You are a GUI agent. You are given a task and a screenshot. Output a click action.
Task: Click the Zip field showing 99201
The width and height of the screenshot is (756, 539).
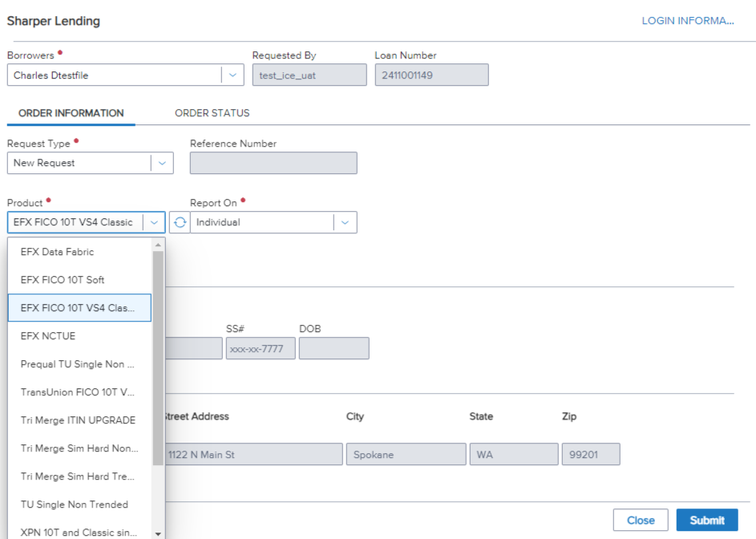point(591,455)
